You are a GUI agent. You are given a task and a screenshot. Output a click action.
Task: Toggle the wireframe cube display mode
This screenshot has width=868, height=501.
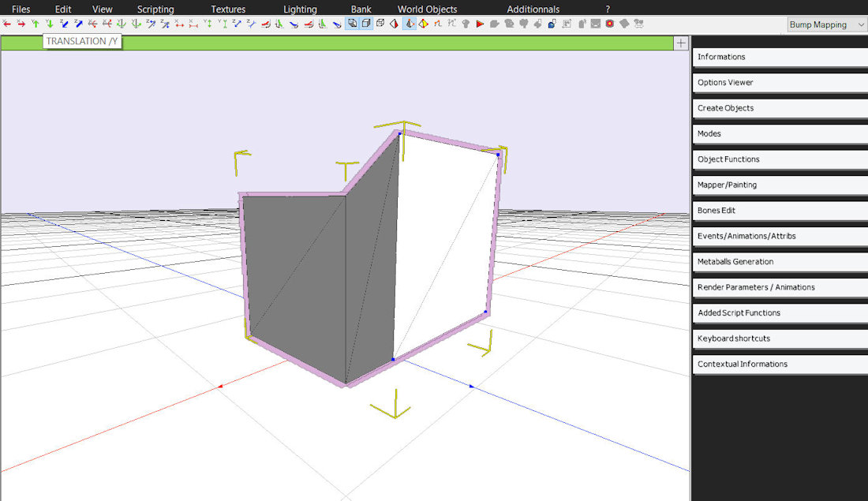pos(380,24)
